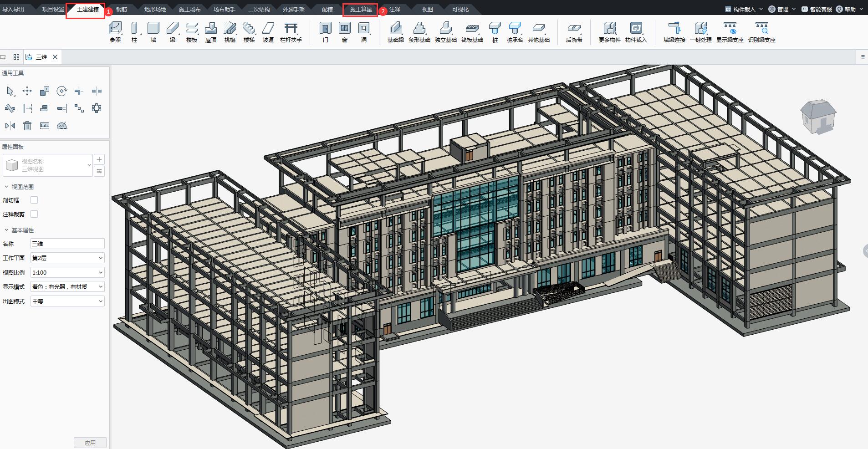Open the 工作平面 dropdown showing 第2层
Viewport: 868px width, 449px height.
tap(67, 257)
